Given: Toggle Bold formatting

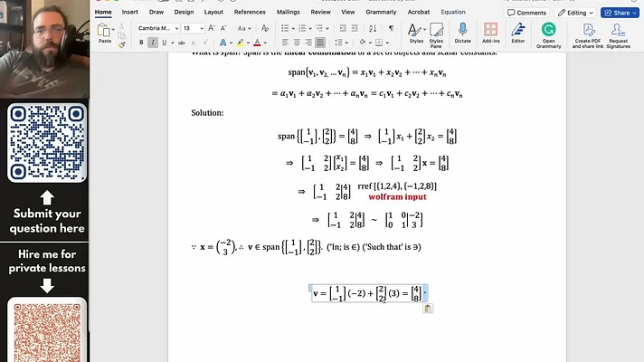Looking at the screenshot, I should [141, 43].
